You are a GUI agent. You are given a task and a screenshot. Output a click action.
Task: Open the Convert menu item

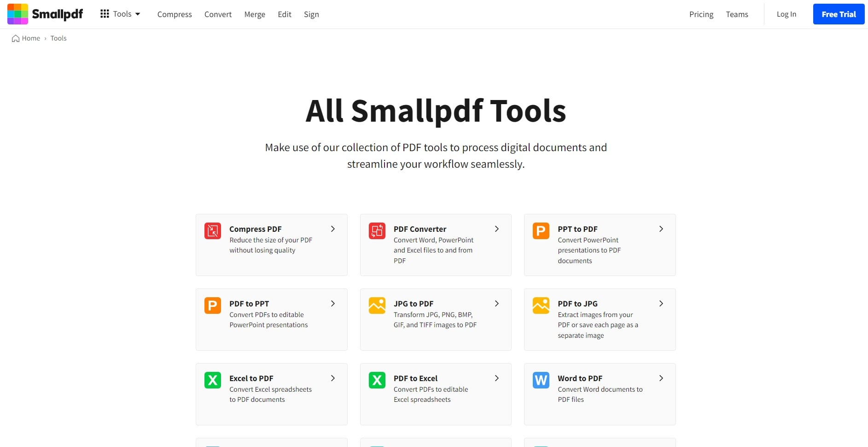(x=218, y=14)
